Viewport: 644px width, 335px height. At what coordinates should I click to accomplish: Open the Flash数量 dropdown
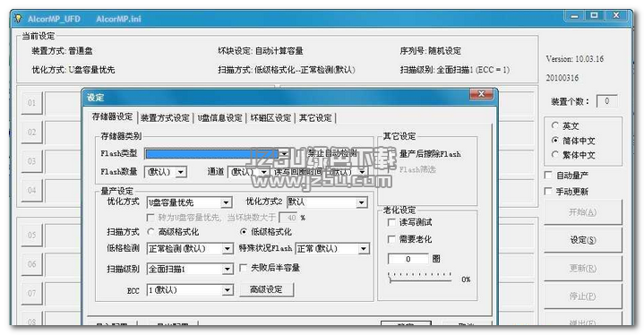tap(181, 172)
